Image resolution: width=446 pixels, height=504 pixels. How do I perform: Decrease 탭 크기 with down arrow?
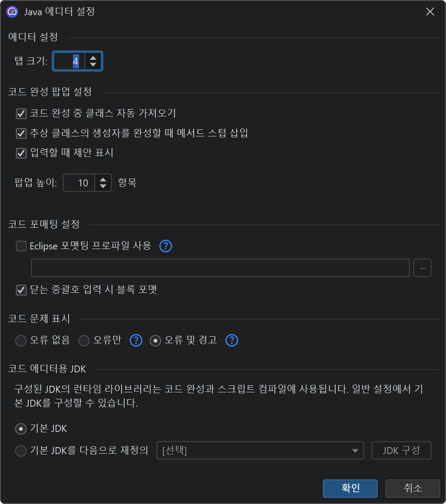click(x=93, y=65)
